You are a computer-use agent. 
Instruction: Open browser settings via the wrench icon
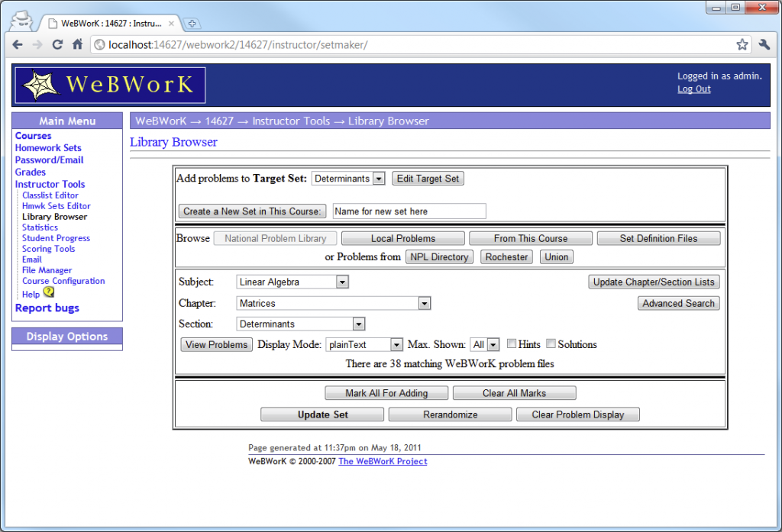(x=764, y=44)
